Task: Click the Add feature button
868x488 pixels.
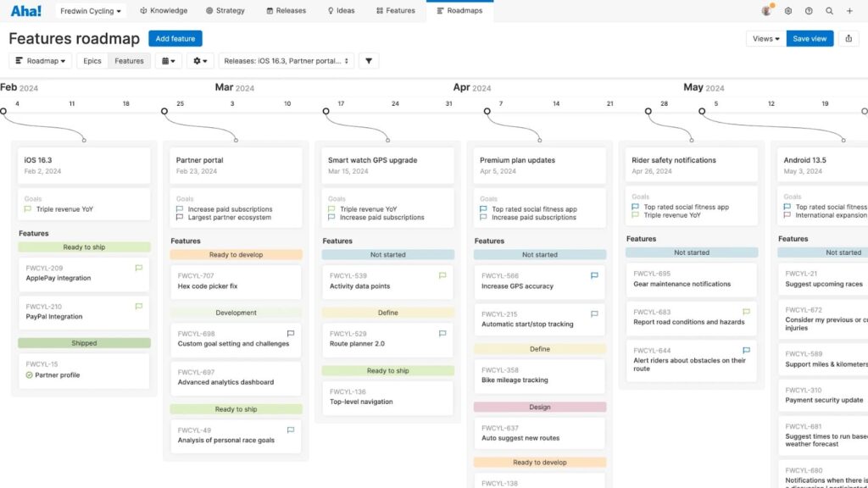Action: click(x=175, y=39)
